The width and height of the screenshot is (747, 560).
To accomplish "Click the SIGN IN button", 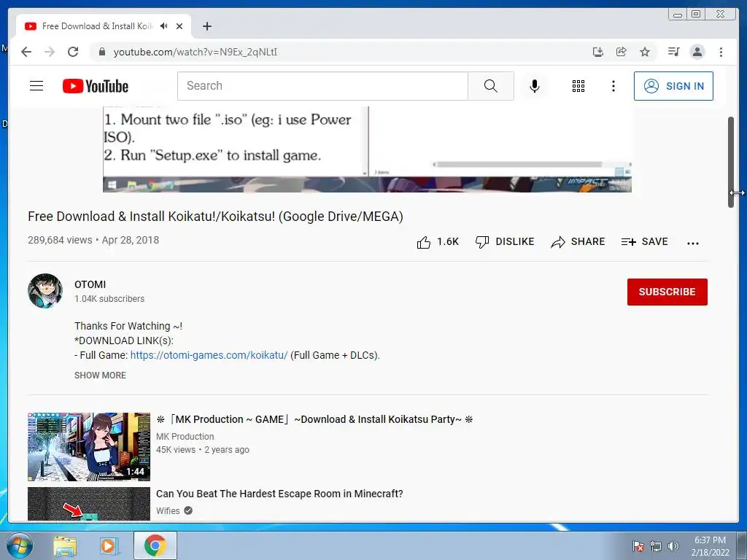I will click(673, 86).
